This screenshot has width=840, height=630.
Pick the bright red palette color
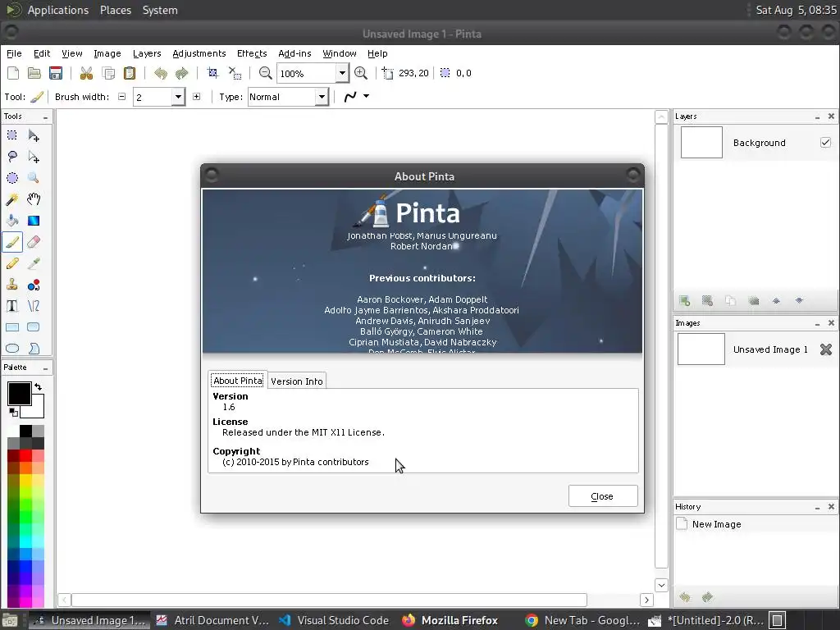click(25, 456)
